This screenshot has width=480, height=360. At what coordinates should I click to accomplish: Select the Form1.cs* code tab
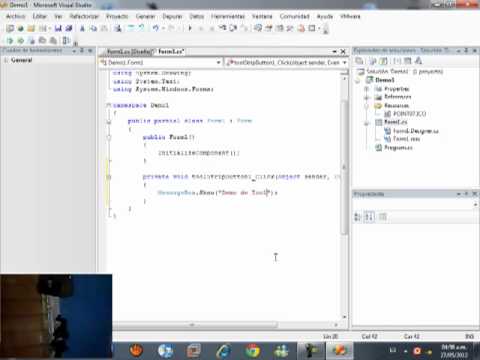click(x=171, y=52)
